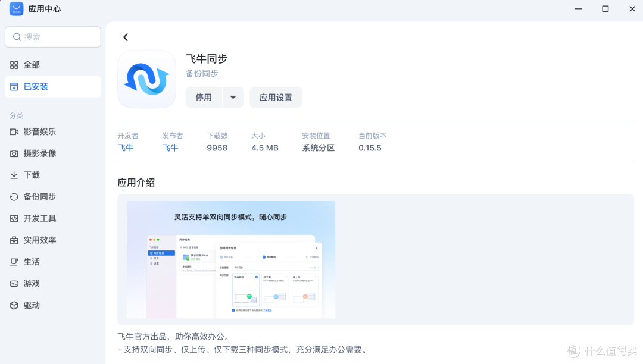Click the 应用介绍 section heading
The height and width of the screenshot is (364, 643).
click(136, 183)
